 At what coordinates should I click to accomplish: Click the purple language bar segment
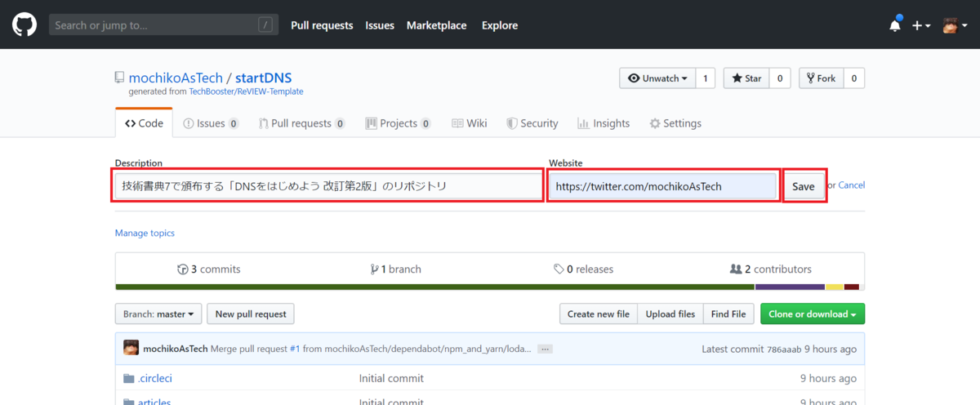(790, 287)
